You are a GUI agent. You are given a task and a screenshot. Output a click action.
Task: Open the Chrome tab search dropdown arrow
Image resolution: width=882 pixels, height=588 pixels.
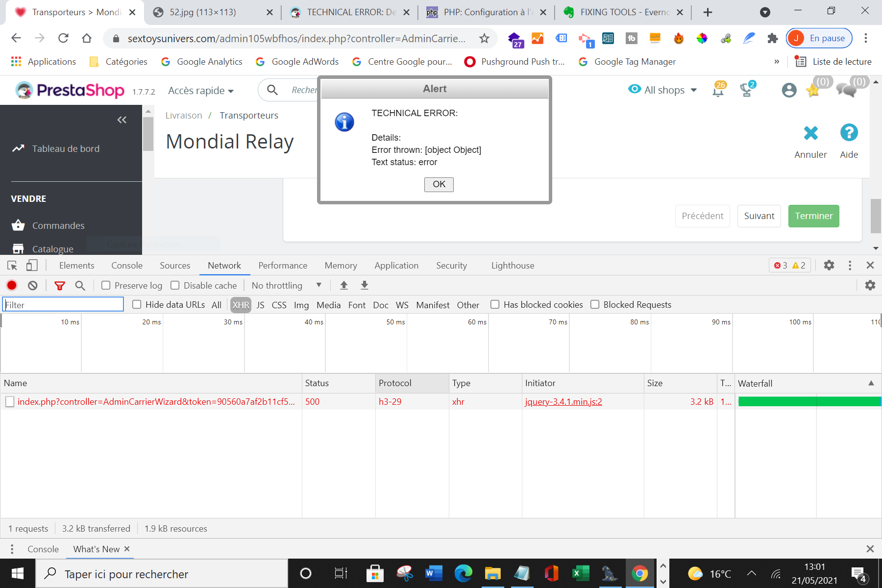coord(765,12)
